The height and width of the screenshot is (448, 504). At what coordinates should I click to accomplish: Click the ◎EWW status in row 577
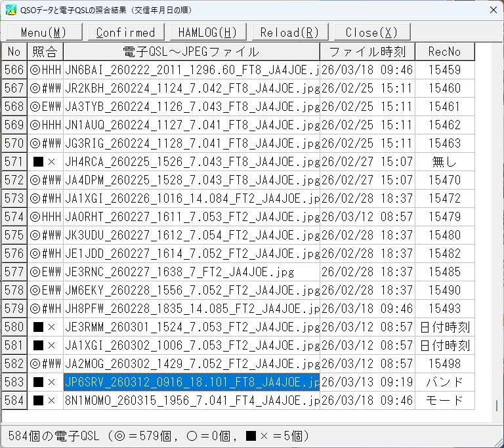pyautogui.click(x=45, y=272)
